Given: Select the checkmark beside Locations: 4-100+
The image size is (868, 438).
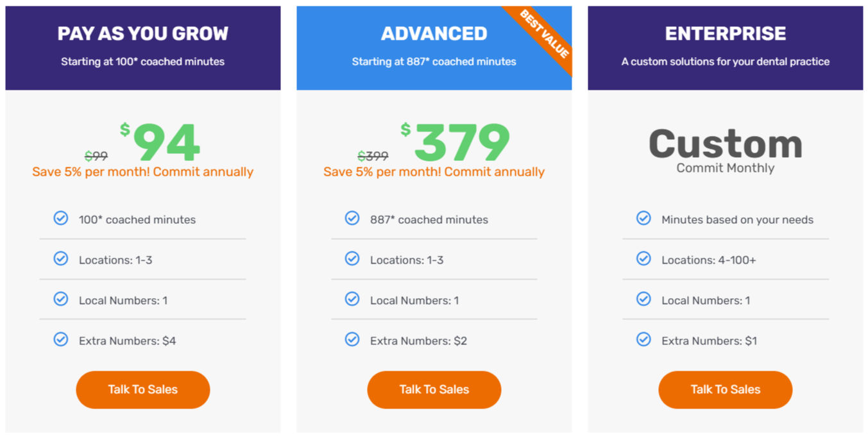Looking at the screenshot, I should click(643, 258).
